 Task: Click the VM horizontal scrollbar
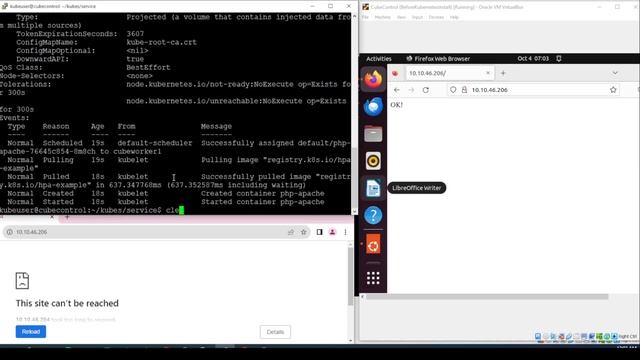(487, 297)
